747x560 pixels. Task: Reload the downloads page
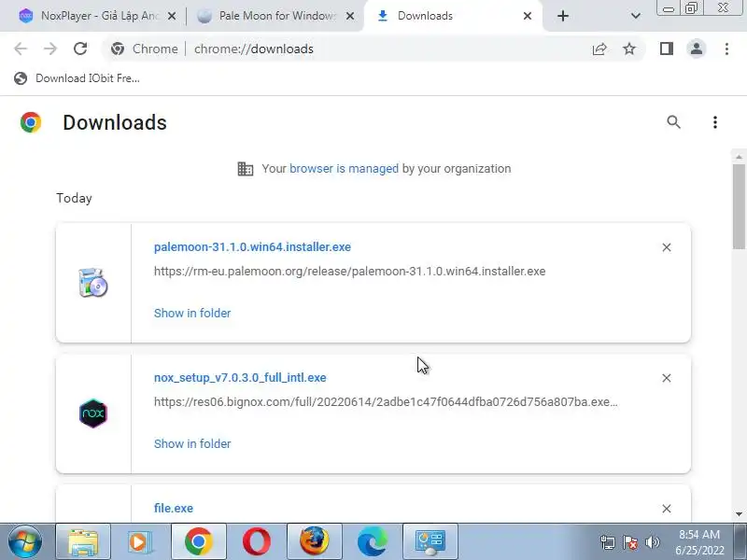click(x=80, y=49)
